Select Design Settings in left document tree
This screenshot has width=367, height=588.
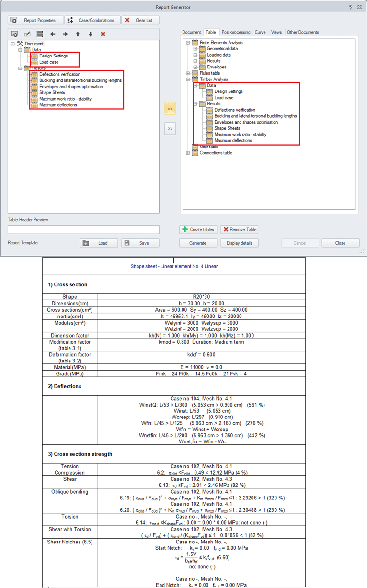pos(54,56)
